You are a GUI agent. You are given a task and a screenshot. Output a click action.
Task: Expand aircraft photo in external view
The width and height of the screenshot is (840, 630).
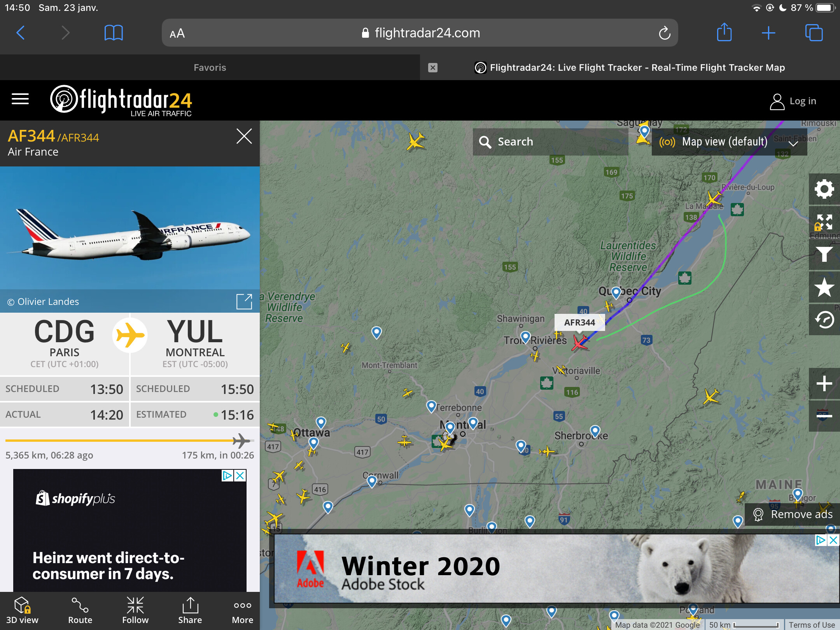(x=244, y=301)
